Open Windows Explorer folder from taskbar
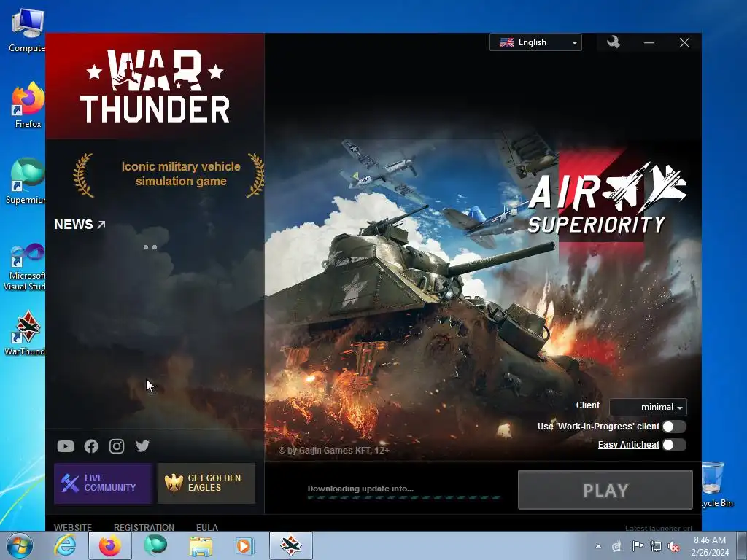 coord(201,545)
